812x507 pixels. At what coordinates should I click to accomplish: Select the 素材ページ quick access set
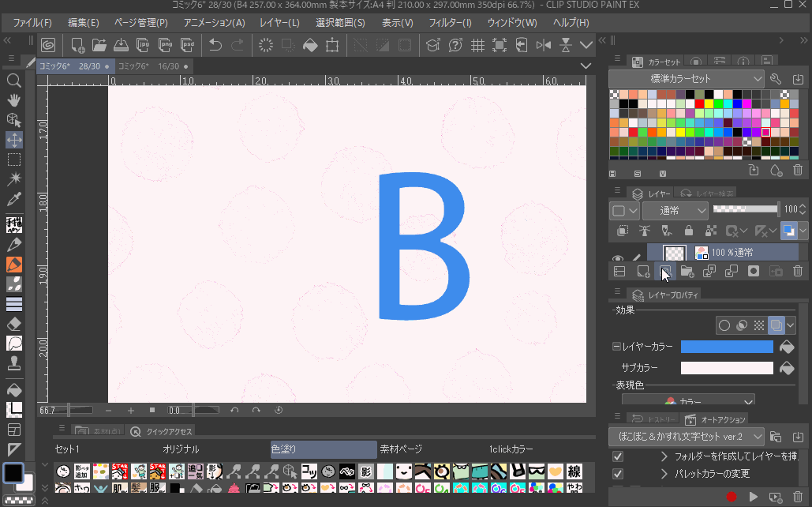[x=401, y=449]
